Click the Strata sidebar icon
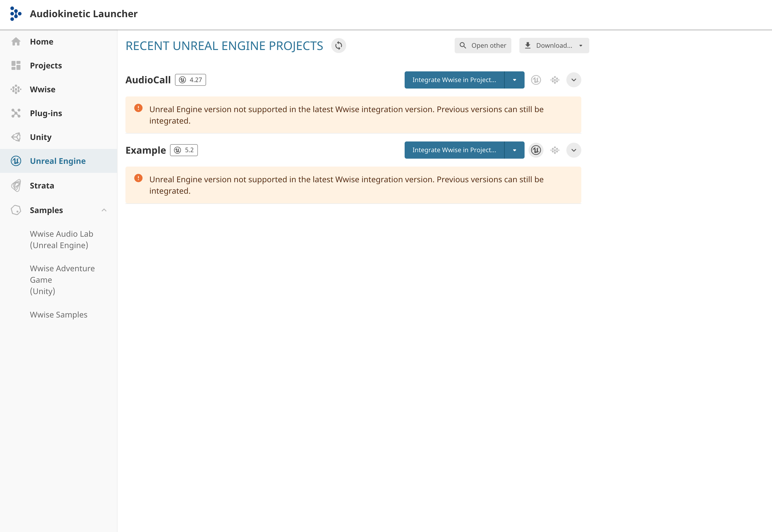Image resolution: width=772 pixels, height=532 pixels. (16, 186)
